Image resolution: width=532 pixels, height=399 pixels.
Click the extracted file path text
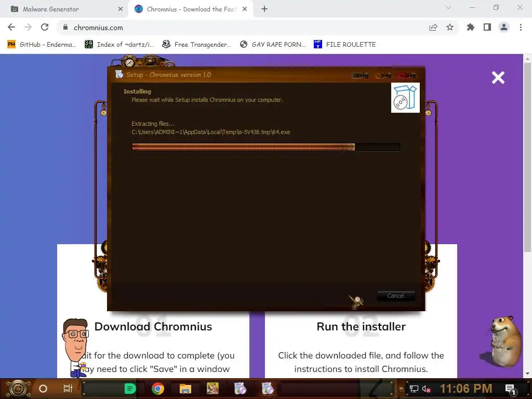point(211,132)
